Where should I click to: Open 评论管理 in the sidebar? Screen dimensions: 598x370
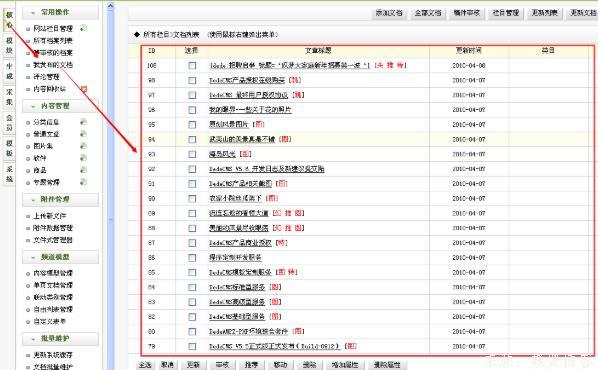tap(46, 77)
